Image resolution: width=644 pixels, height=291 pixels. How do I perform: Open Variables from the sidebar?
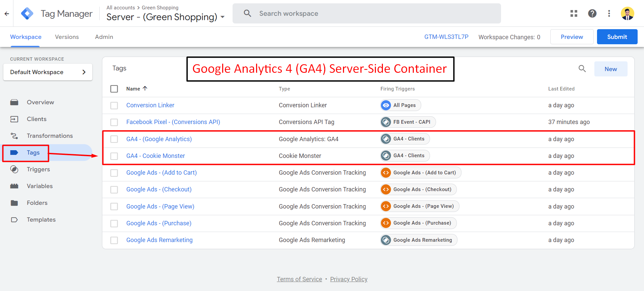[x=40, y=186]
